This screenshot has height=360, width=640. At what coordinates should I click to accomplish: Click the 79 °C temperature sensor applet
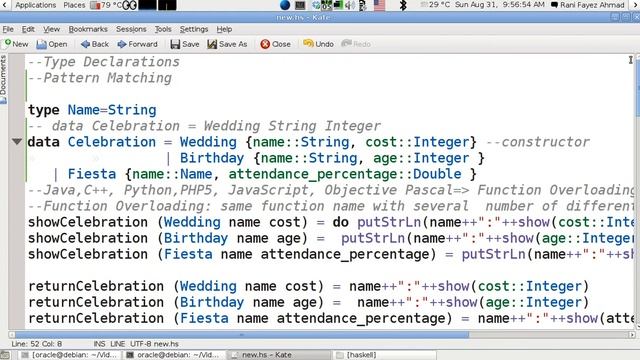tap(105, 5)
